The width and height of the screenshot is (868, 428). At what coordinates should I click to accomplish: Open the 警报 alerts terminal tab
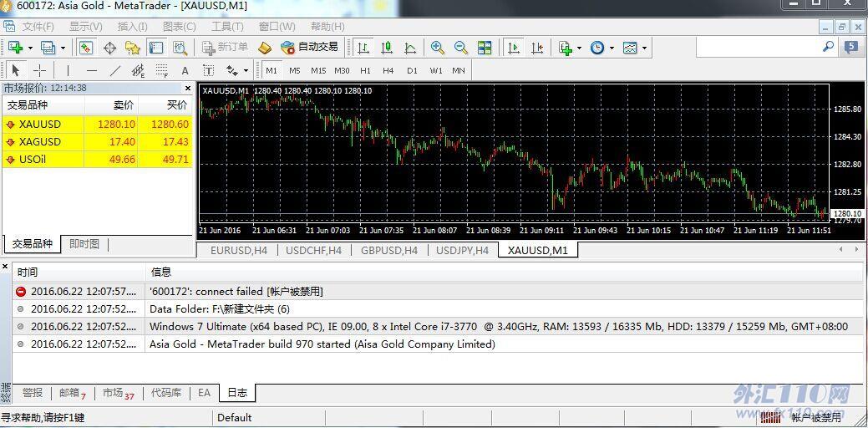click(x=32, y=393)
